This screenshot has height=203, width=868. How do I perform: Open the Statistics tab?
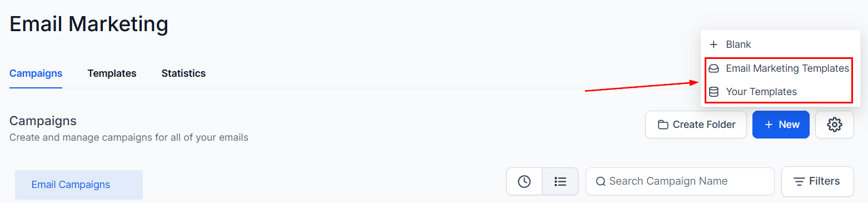(183, 73)
